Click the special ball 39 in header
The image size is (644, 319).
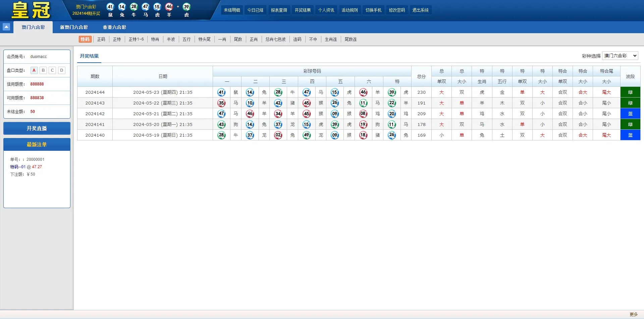pyautogui.click(x=186, y=7)
